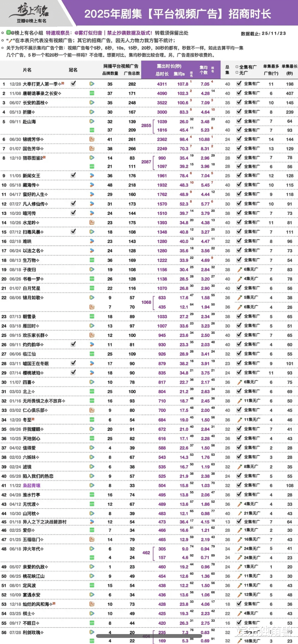Toggle 冠名 checkbox for 灼灼韵华

pyautogui.click(x=73, y=344)
